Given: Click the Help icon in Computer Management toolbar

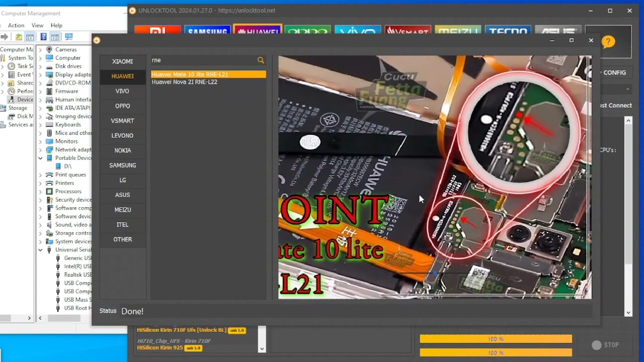Looking at the screenshot, I should point(43,37).
